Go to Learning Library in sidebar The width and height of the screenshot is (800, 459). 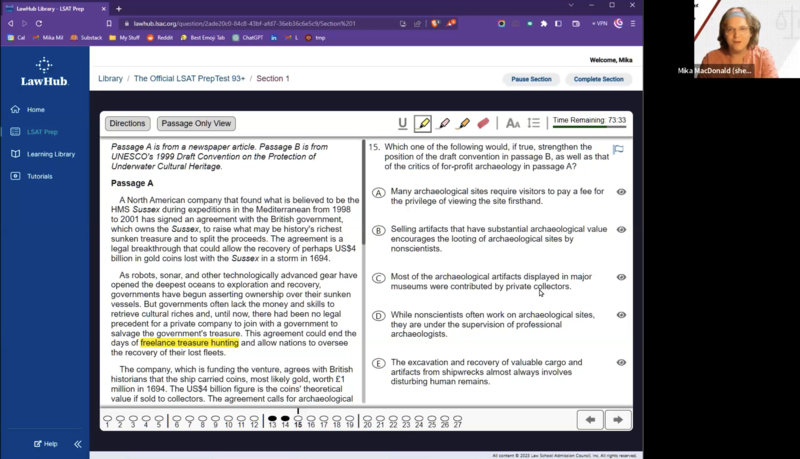click(50, 154)
